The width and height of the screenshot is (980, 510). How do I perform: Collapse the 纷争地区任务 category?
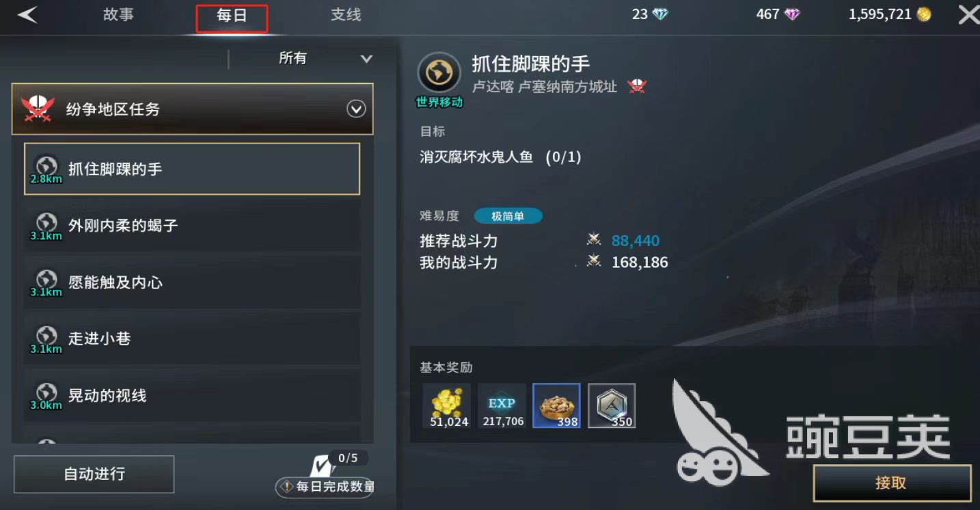pos(356,109)
